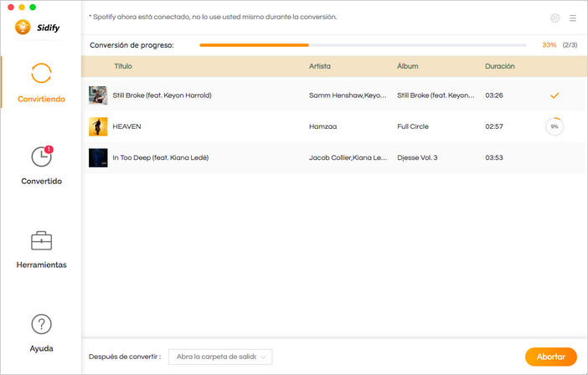Click the yellow macOS minimize button
Screen dimensions: 588x375
point(22,8)
